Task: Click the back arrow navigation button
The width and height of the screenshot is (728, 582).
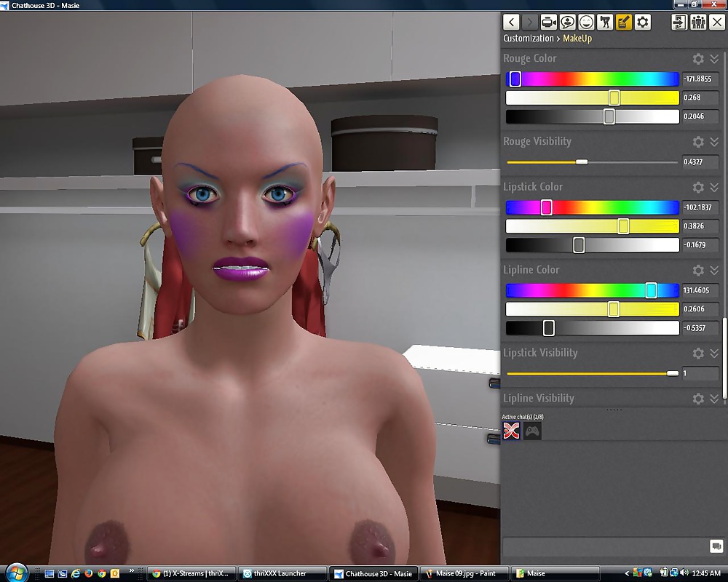Action: [511, 22]
